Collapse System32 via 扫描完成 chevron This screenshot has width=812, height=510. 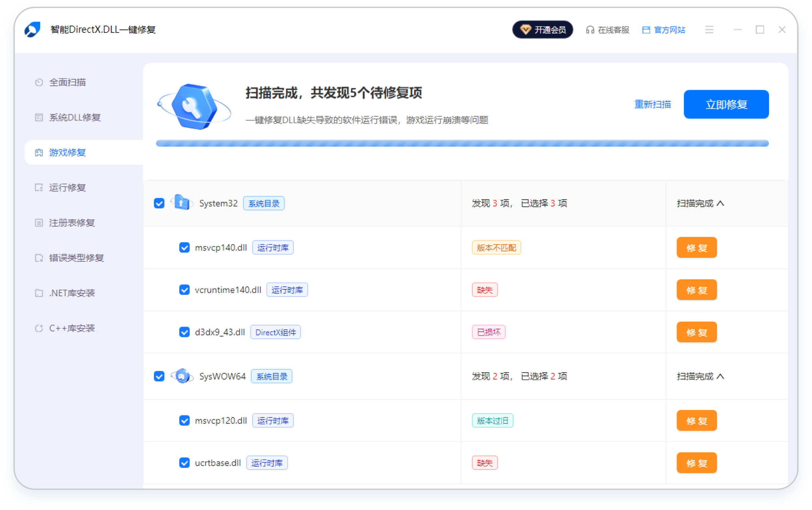(720, 203)
